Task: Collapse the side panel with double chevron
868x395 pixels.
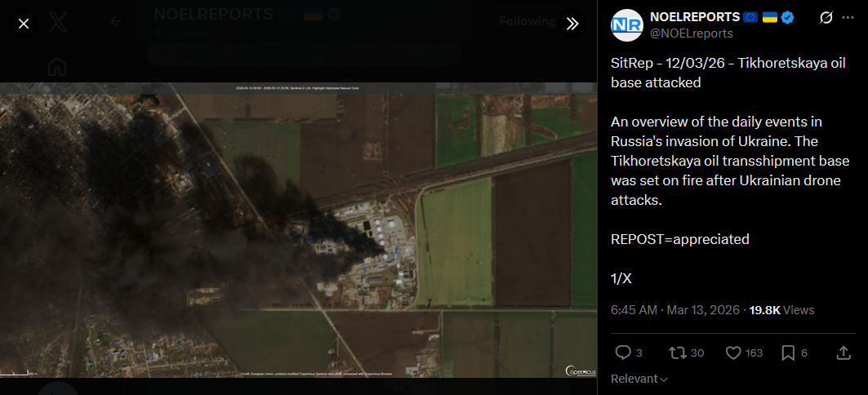Action: point(572,23)
